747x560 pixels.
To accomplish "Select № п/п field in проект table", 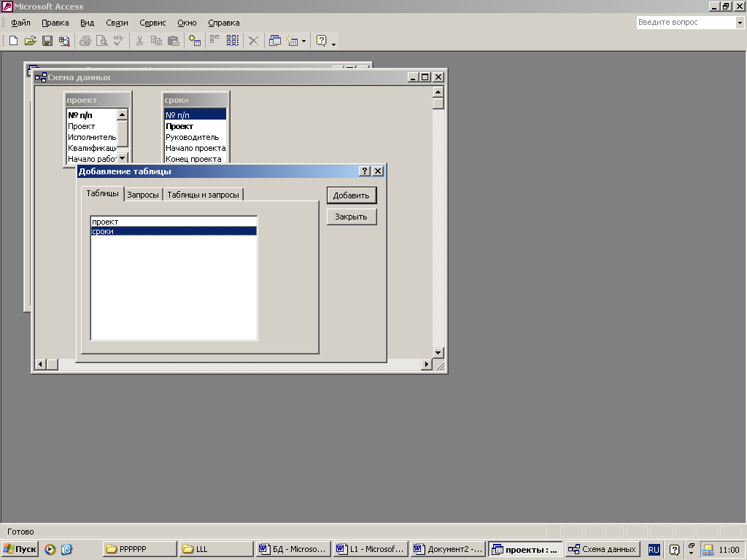I will [91, 115].
